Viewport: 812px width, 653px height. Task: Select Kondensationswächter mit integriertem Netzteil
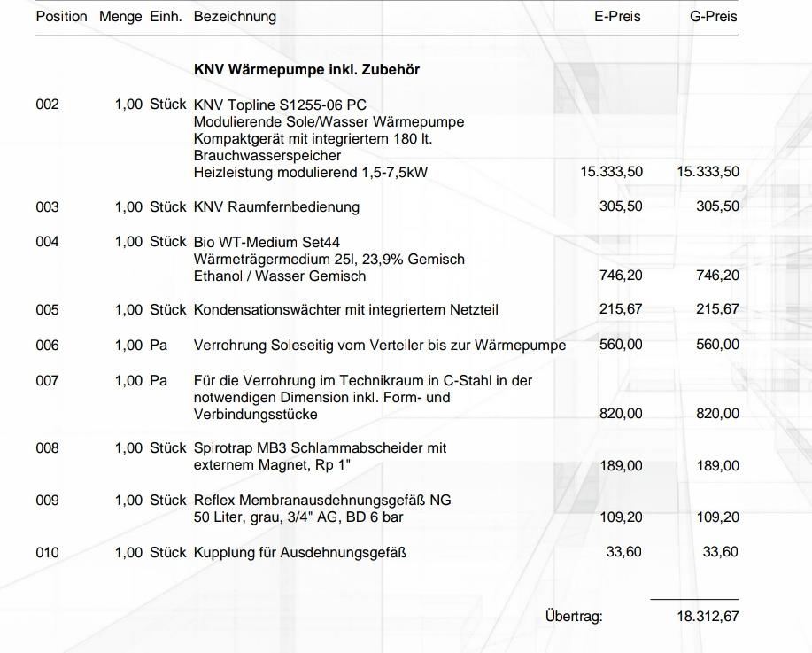[x=346, y=310]
